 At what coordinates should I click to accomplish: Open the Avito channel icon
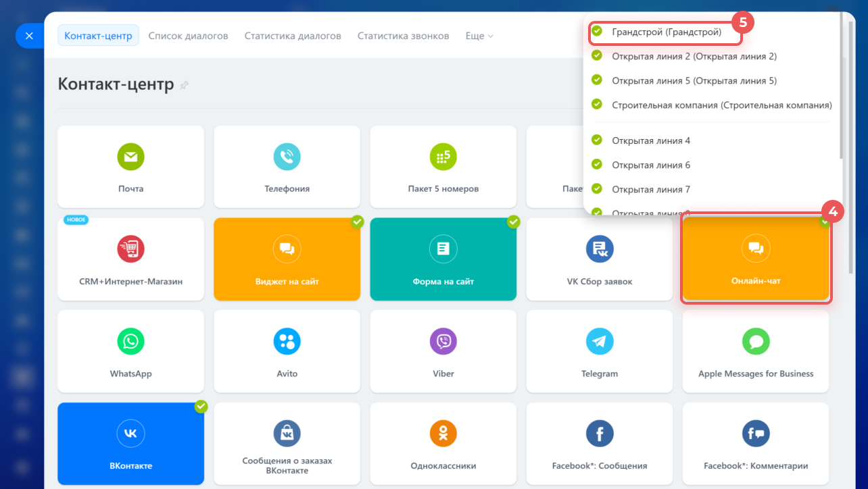[x=287, y=341]
